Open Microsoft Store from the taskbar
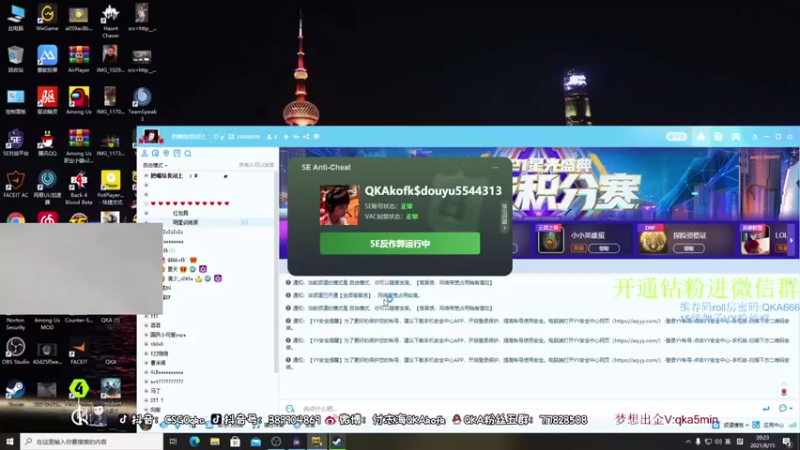Screen dimensions: 800x450 [x=235, y=441]
